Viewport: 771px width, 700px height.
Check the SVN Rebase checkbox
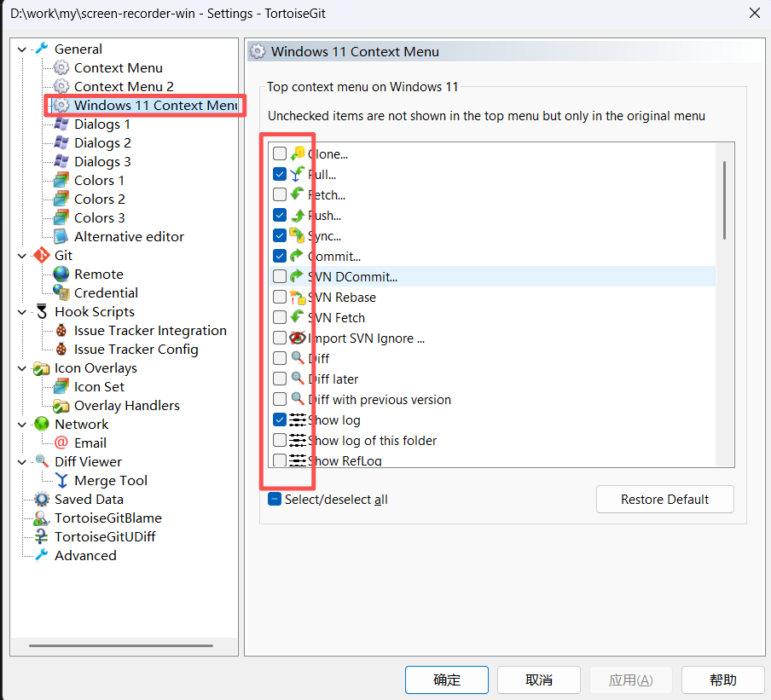280,297
